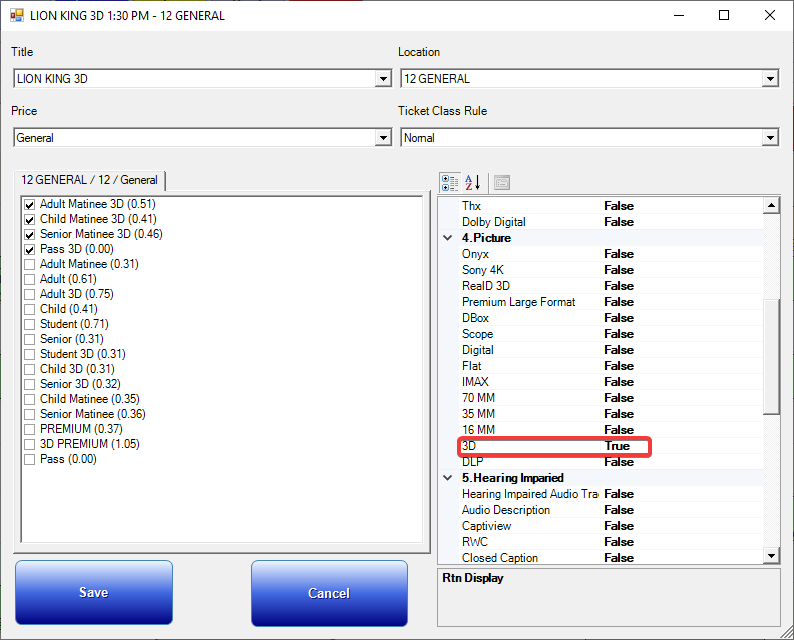Check the last Pass (0.00) checkbox
Image resolution: width=794 pixels, height=640 pixels.
coord(29,460)
